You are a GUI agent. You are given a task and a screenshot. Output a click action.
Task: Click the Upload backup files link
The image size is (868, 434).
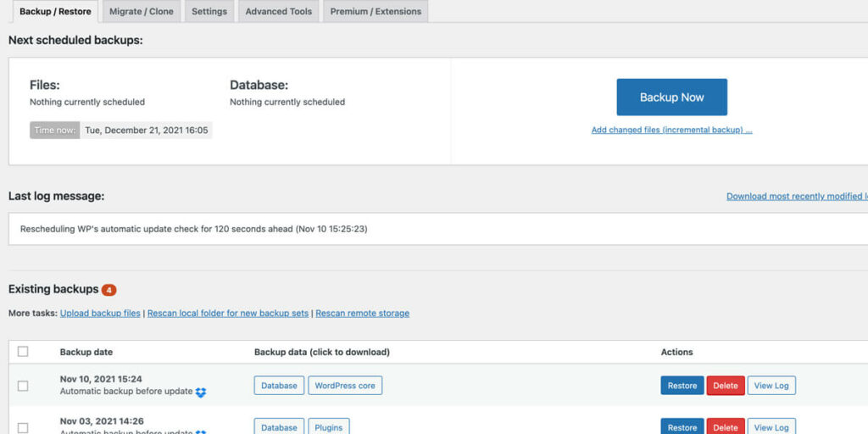[100, 314]
